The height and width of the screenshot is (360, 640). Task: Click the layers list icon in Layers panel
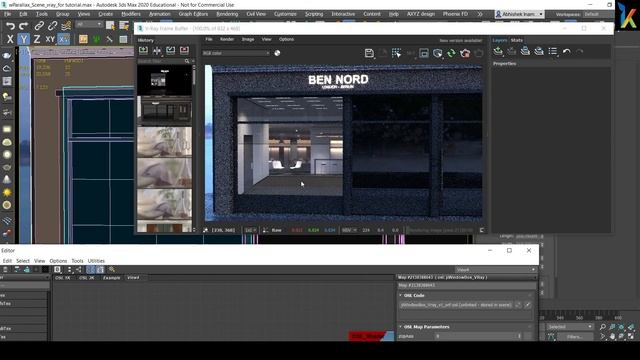(x=553, y=51)
